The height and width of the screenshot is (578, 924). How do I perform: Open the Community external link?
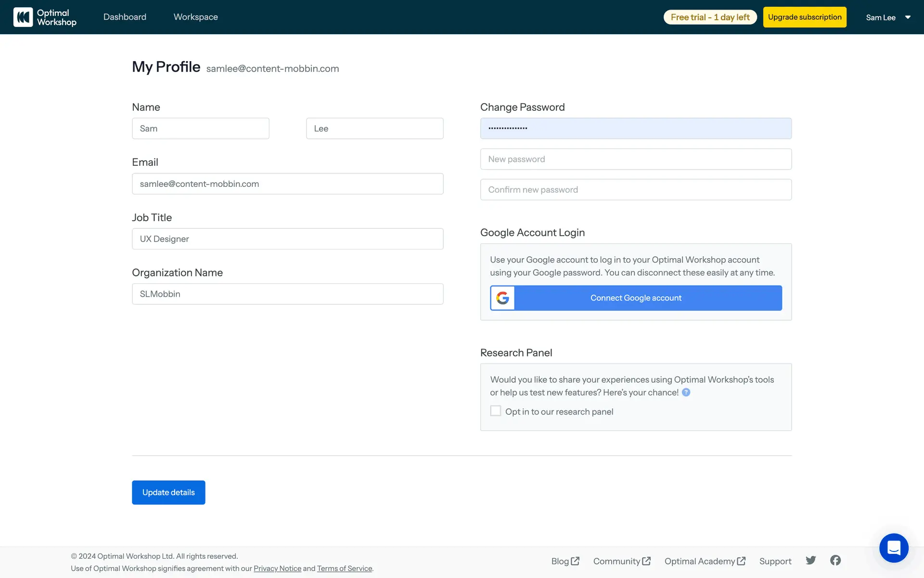(621, 561)
